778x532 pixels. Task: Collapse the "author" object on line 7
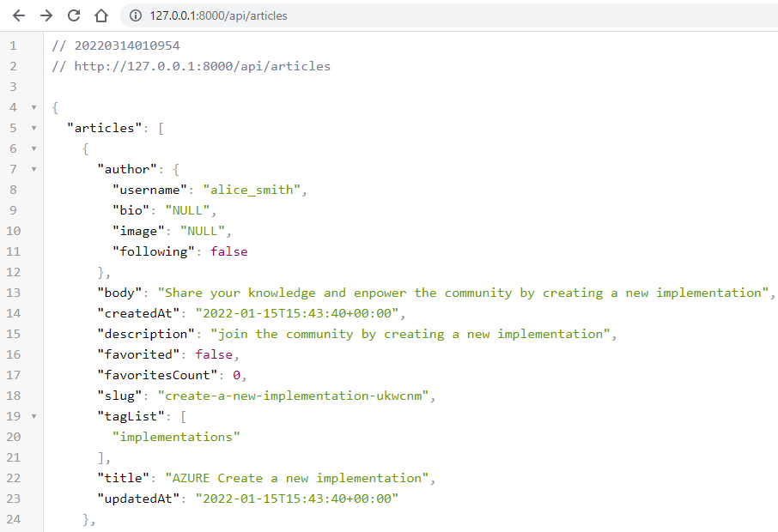pyautogui.click(x=33, y=170)
